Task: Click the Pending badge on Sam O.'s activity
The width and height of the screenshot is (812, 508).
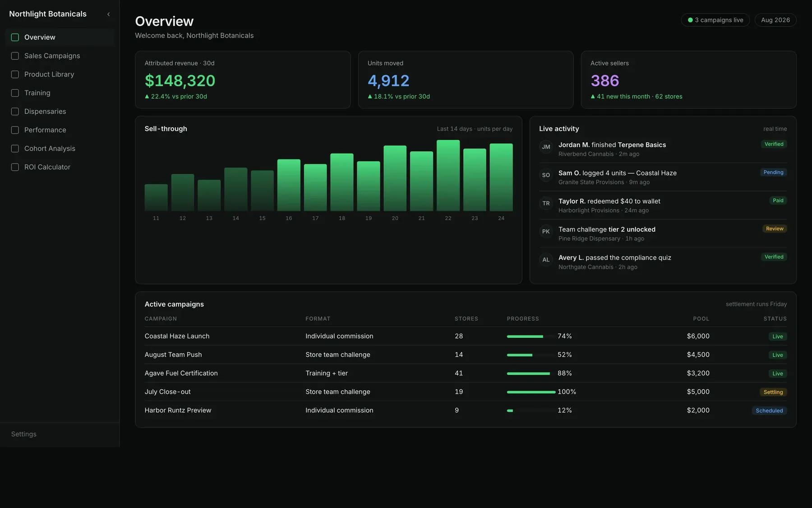Action: click(773, 172)
